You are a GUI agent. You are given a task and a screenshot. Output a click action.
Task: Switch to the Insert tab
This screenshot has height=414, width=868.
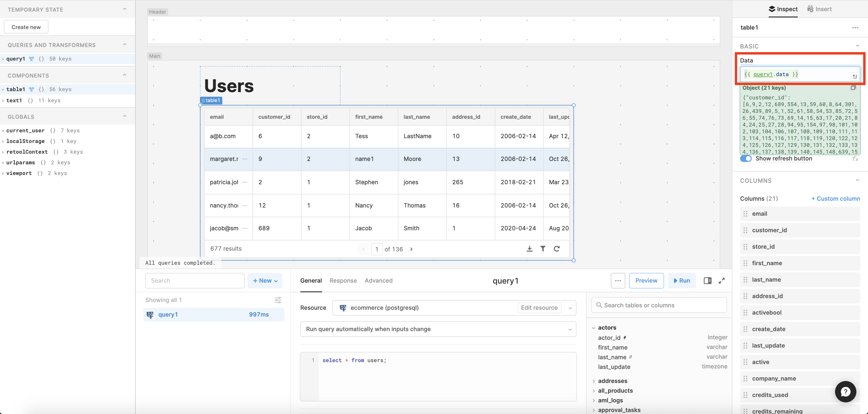pos(820,9)
